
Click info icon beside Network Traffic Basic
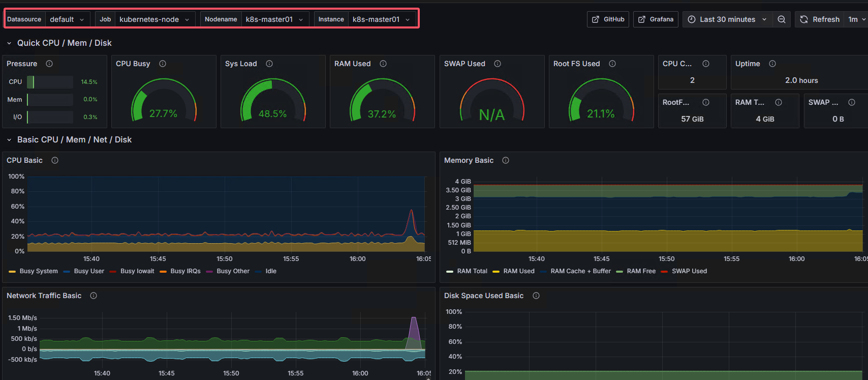point(94,296)
